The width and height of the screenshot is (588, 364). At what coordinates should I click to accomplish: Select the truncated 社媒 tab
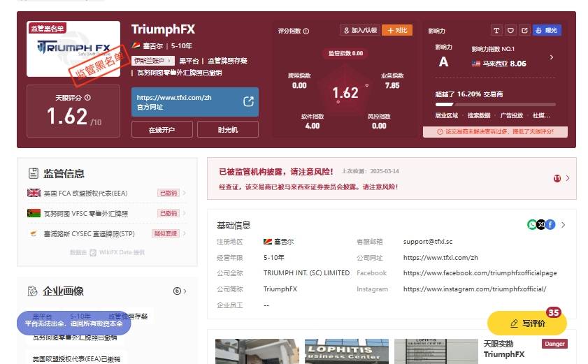[x=541, y=115]
